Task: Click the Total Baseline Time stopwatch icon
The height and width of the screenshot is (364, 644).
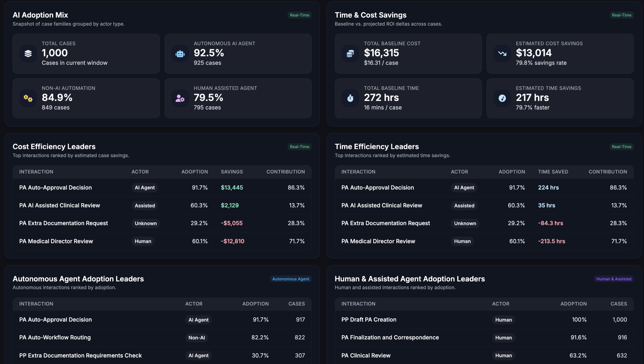Action: click(350, 98)
